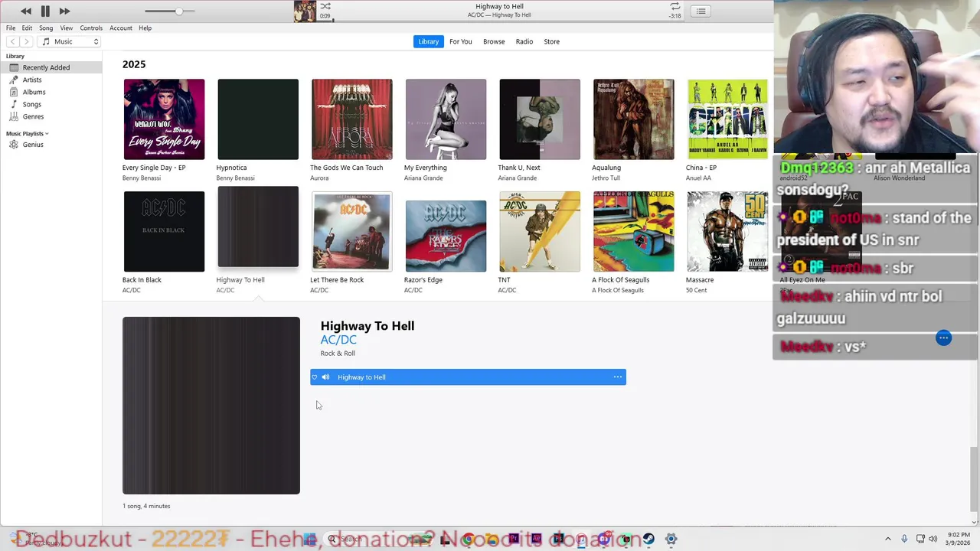Toggle shuffle playback icon
980x551 pixels.
[325, 6]
